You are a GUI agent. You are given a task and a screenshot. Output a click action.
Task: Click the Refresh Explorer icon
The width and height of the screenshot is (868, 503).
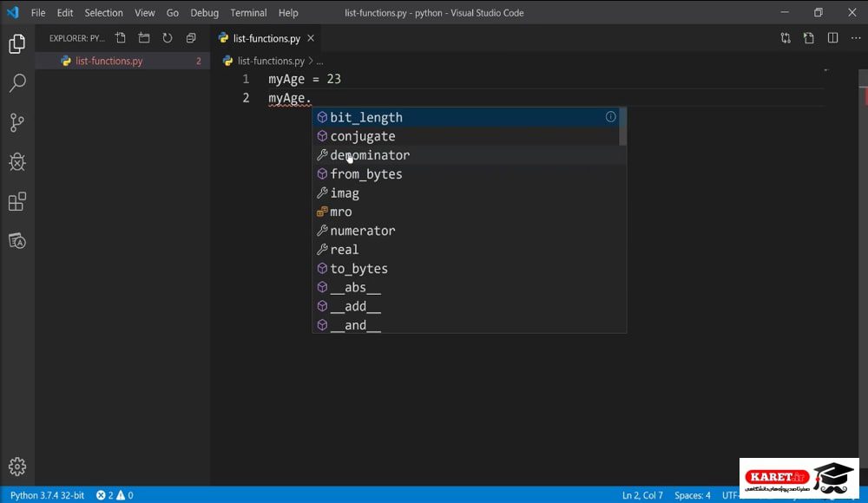[168, 37]
